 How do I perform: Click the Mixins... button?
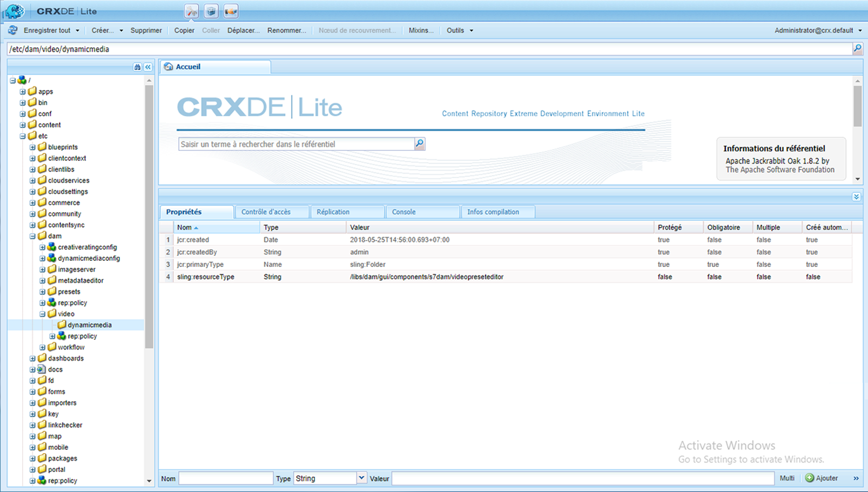click(x=421, y=30)
